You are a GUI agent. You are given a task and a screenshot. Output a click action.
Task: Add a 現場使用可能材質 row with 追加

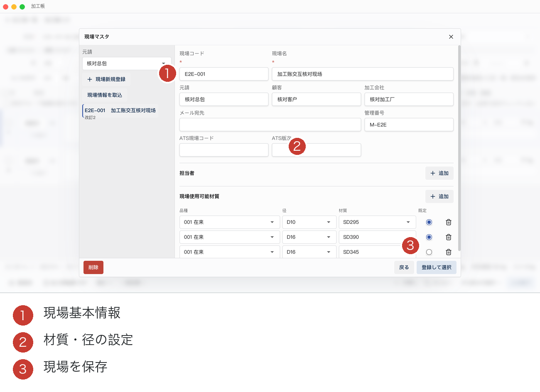point(439,196)
